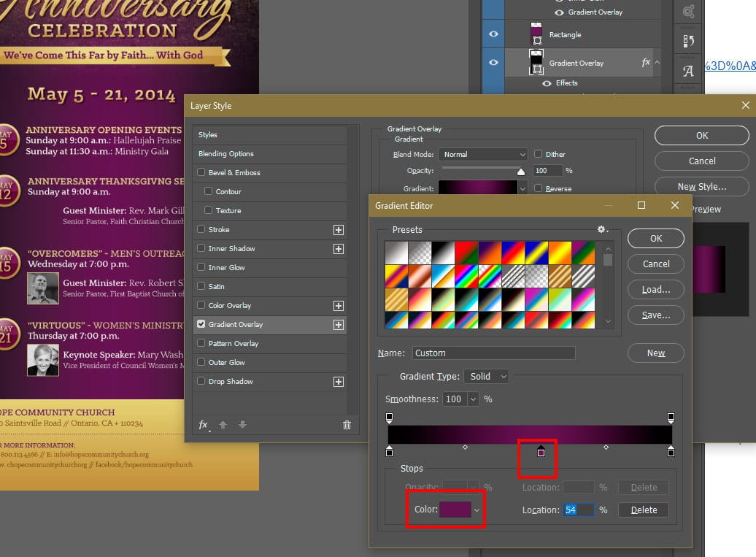The width and height of the screenshot is (756, 557).
Task: Click Save button in Gradient Editor
Action: tap(655, 315)
